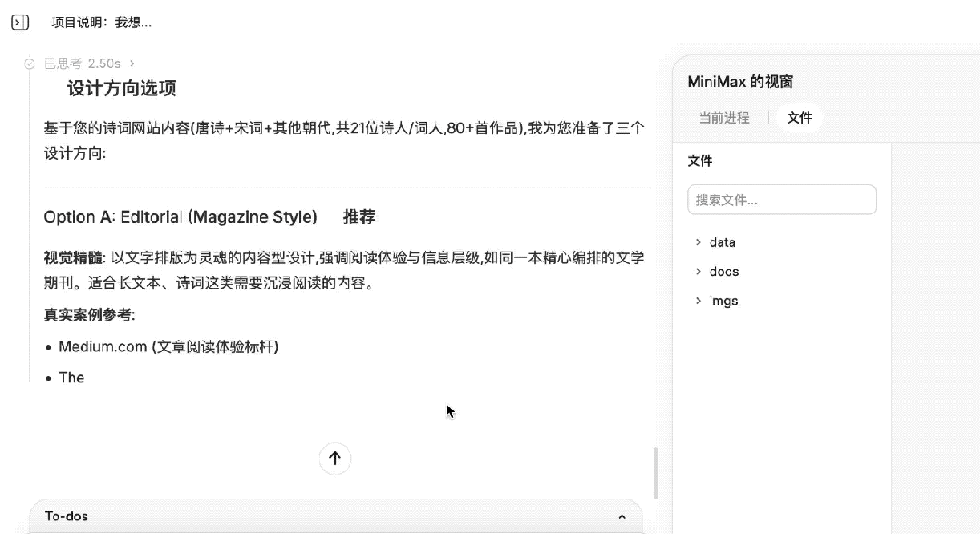Viewport: 980px width, 534px height.
Task: Click inside the 搜索文件 search box
Action: (x=781, y=200)
